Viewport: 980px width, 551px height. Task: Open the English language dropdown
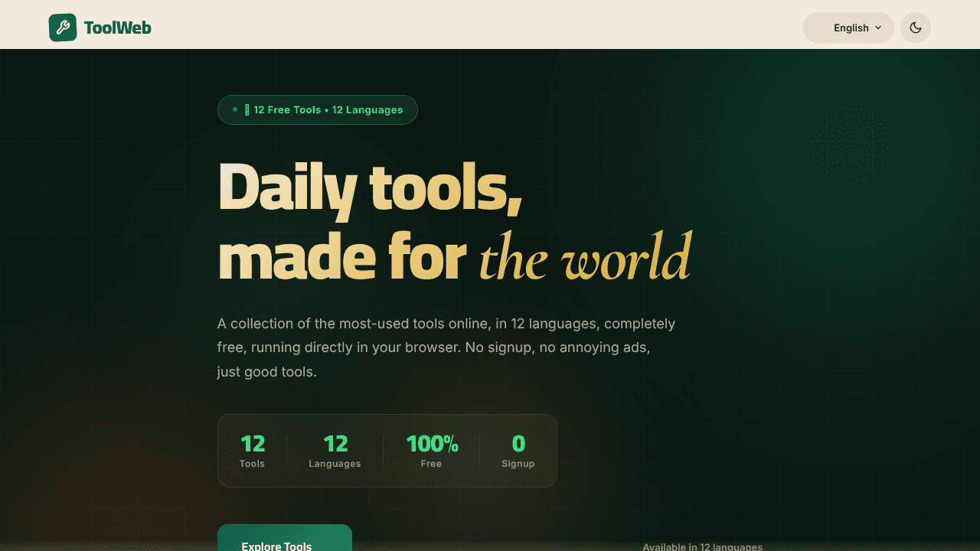click(x=848, y=28)
